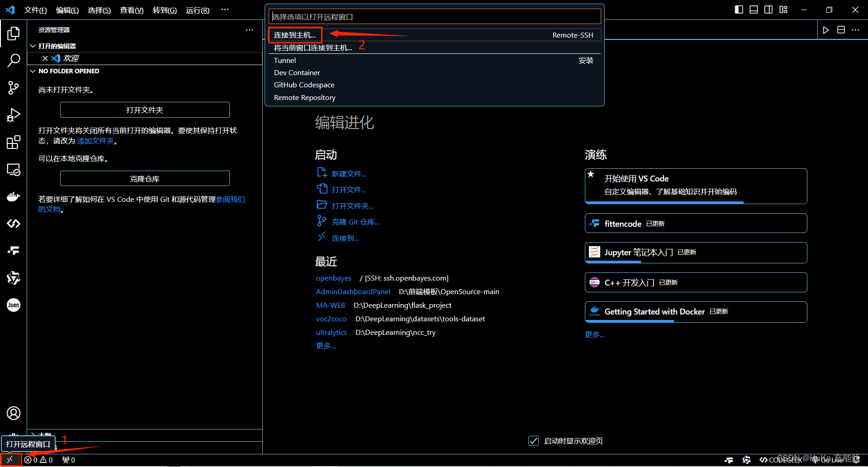Open the C++ 开发入门 walkthrough

pyautogui.click(x=696, y=282)
